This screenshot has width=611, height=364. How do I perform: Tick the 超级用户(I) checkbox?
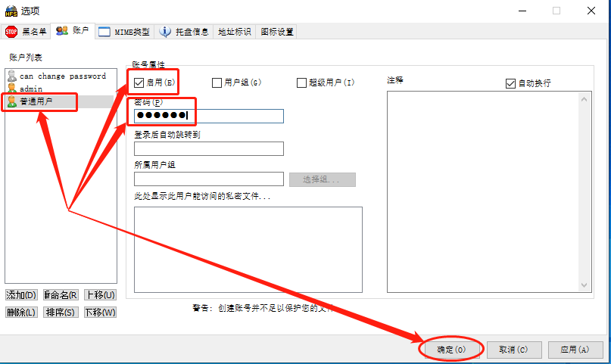301,82
